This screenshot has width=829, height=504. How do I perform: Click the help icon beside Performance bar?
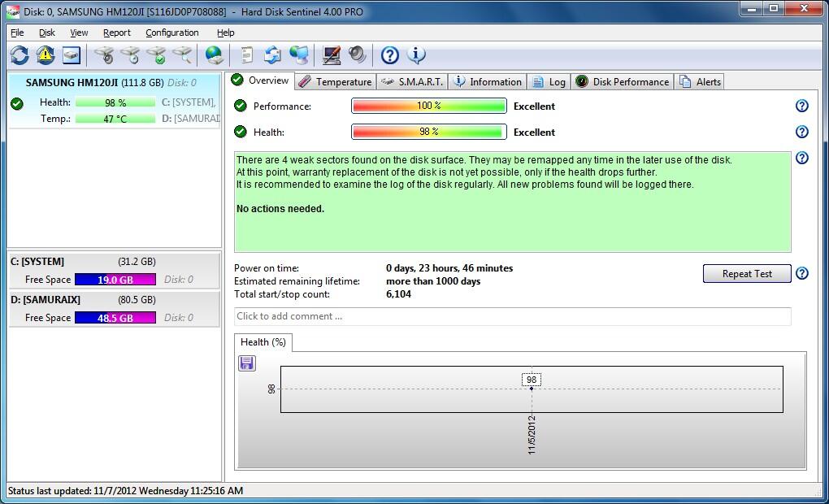pos(802,106)
